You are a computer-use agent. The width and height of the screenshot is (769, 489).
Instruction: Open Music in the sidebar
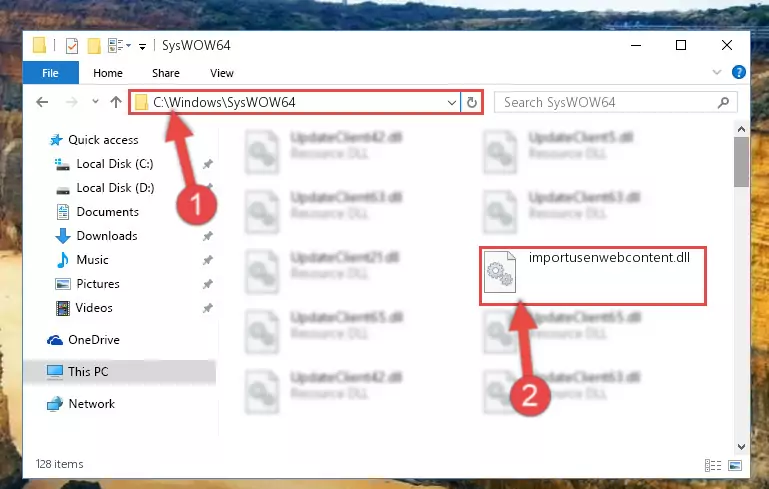pyautogui.click(x=92, y=260)
